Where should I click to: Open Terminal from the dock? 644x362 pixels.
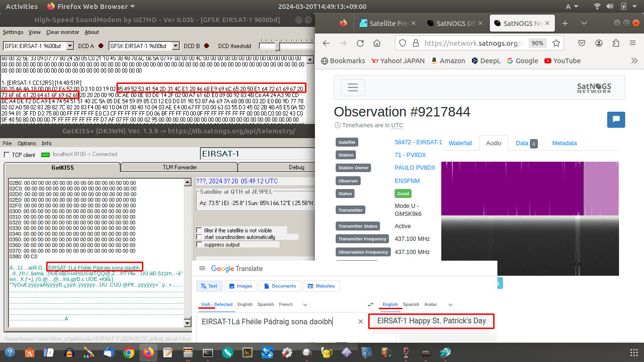point(208,352)
